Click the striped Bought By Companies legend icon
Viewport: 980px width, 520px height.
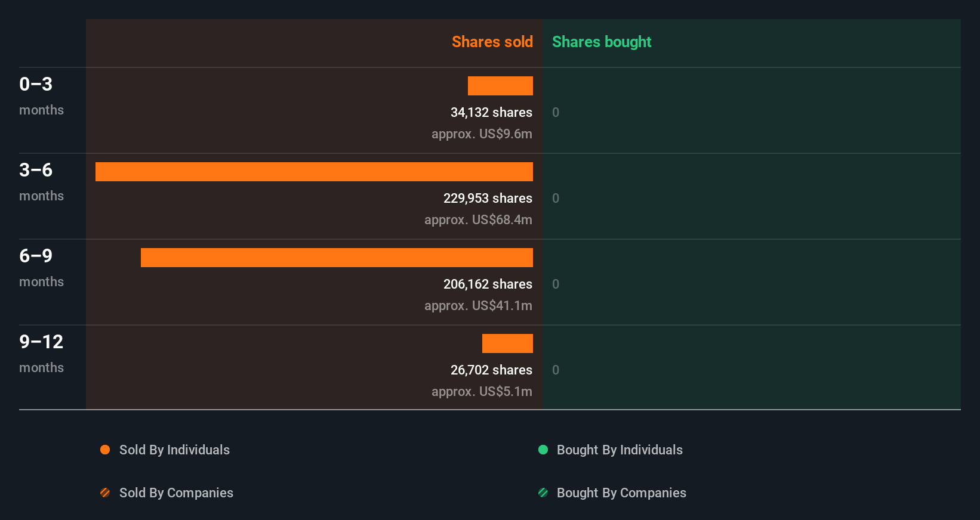click(x=543, y=493)
